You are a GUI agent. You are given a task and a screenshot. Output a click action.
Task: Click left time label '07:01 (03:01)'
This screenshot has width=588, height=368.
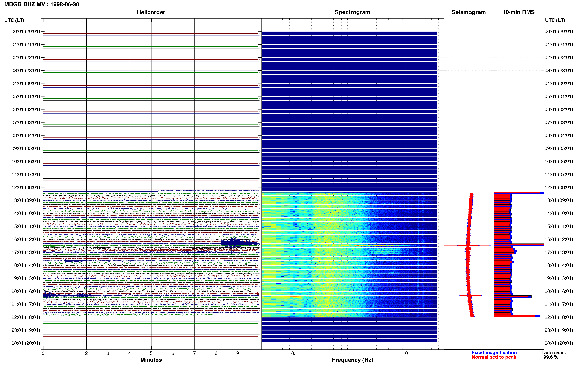point(26,122)
